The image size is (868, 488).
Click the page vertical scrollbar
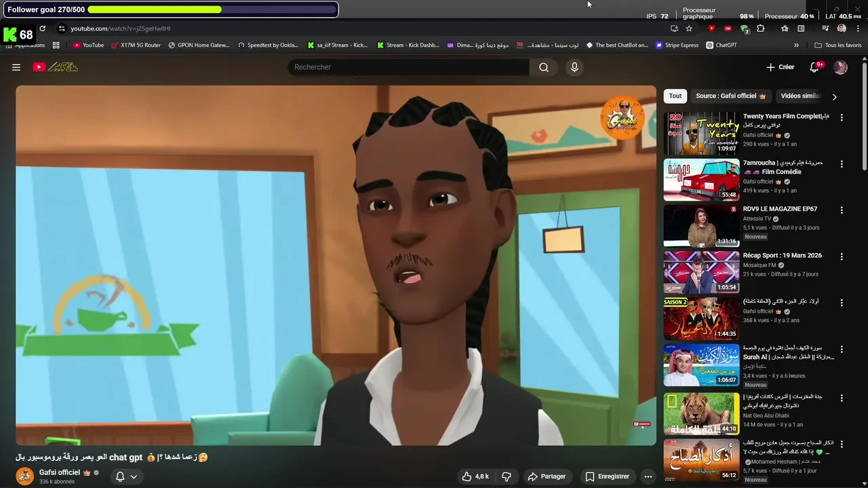pos(865,115)
